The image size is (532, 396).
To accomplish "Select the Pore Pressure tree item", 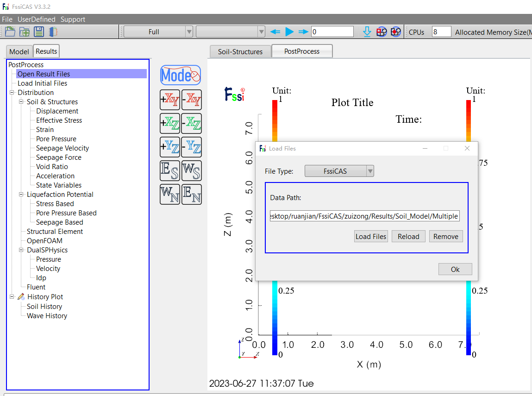I will pyautogui.click(x=56, y=138).
